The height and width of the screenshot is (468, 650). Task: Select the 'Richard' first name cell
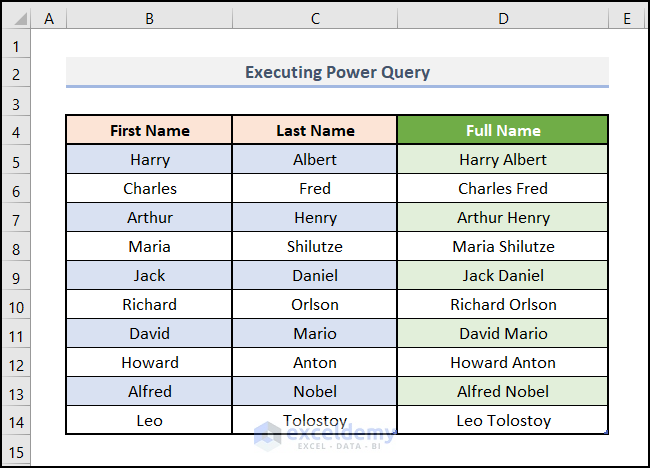coord(149,304)
